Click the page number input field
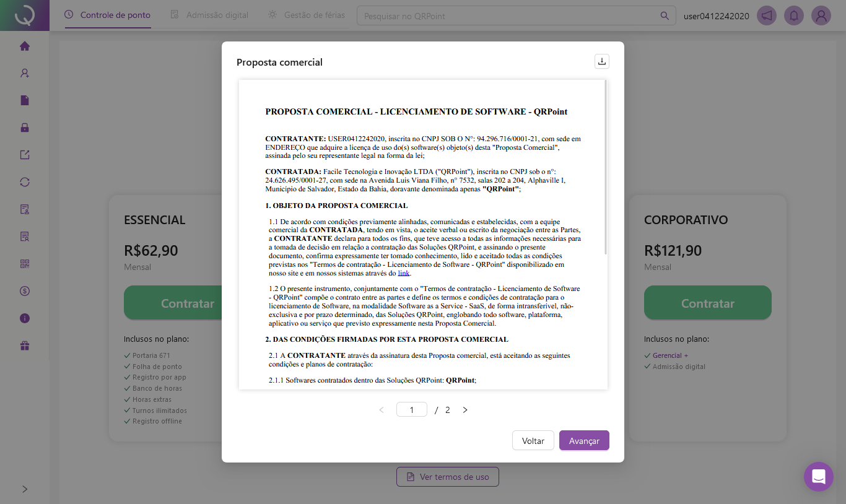 coord(412,409)
